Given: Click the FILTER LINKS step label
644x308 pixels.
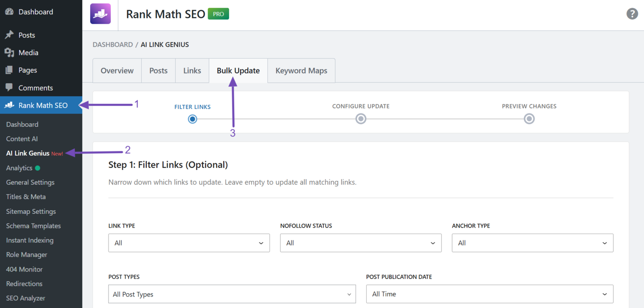Looking at the screenshot, I should pyautogui.click(x=192, y=107).
